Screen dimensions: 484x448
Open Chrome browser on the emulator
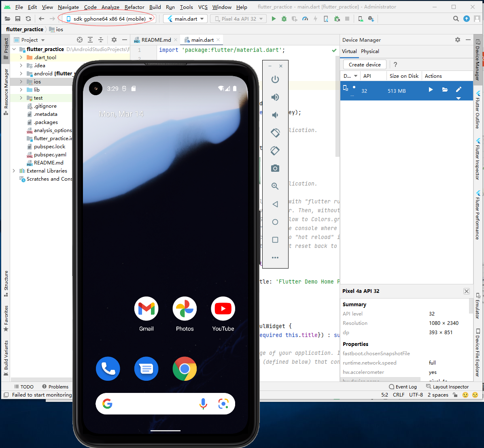(185, 369)
